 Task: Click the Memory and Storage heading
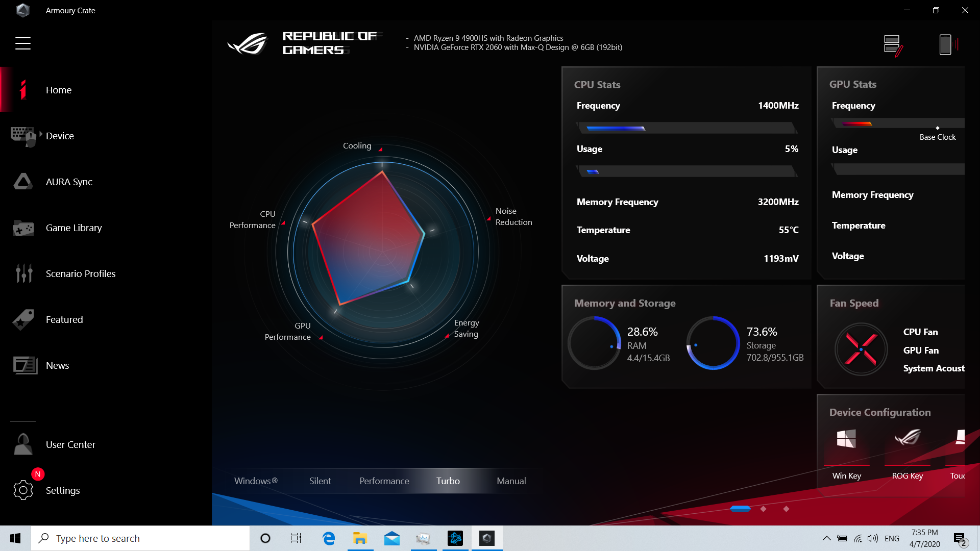pos(625,303)
